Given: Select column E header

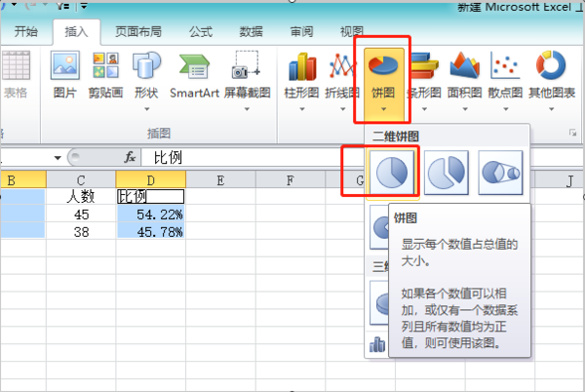Looking at the screenshot, I should (220, 179).
